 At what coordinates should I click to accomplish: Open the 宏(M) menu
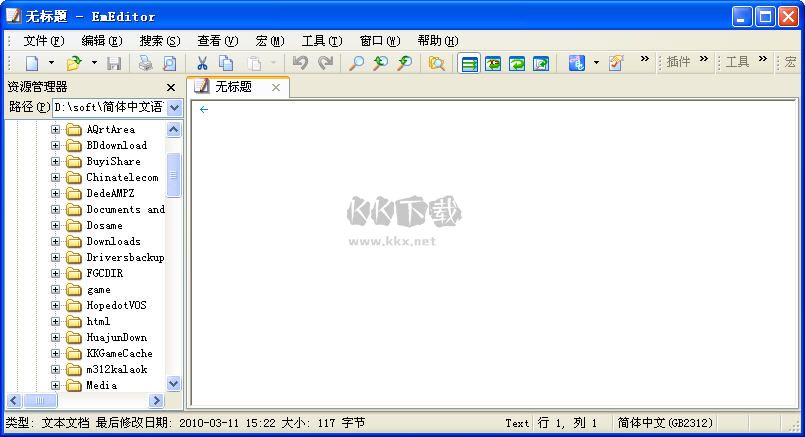pyautogui.click(x=270, y=41)
